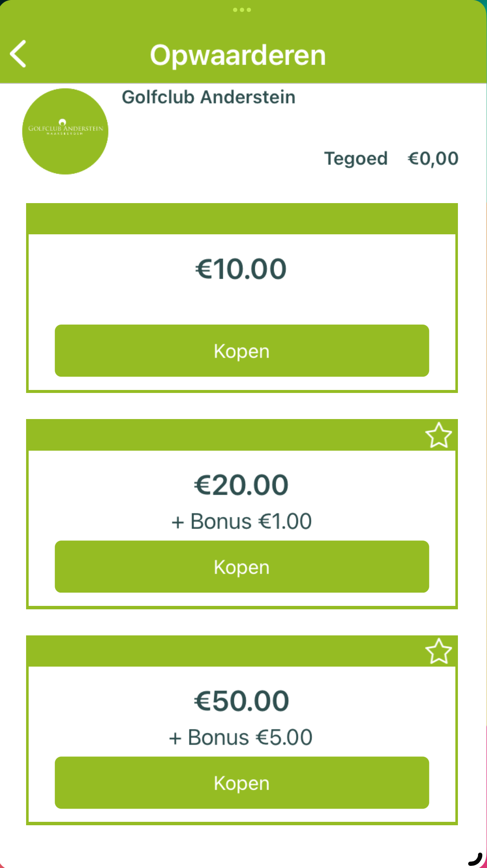The width and height of the screenshot is (487, 868).
Task: Tap the round Golfclub Anderstein logo
Action: tap(65, 131)
